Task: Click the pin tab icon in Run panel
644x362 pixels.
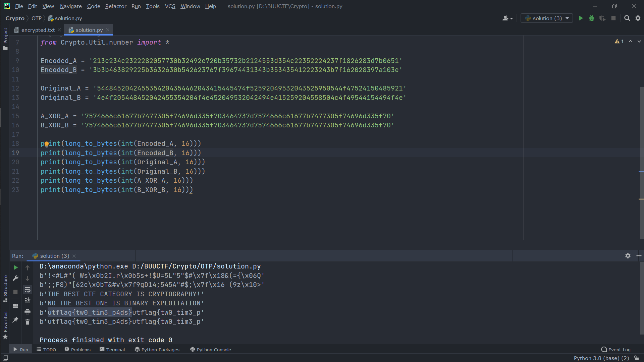Action: (x=15, y=320)
